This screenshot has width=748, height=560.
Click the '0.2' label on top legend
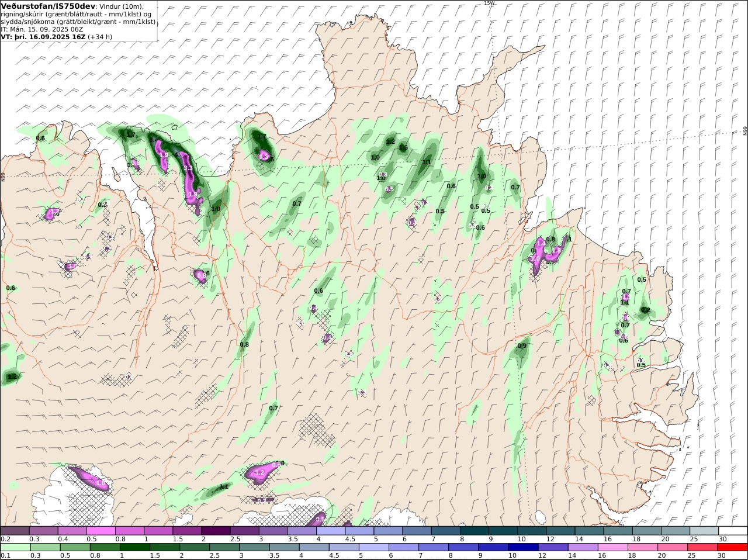click(5, 539)
